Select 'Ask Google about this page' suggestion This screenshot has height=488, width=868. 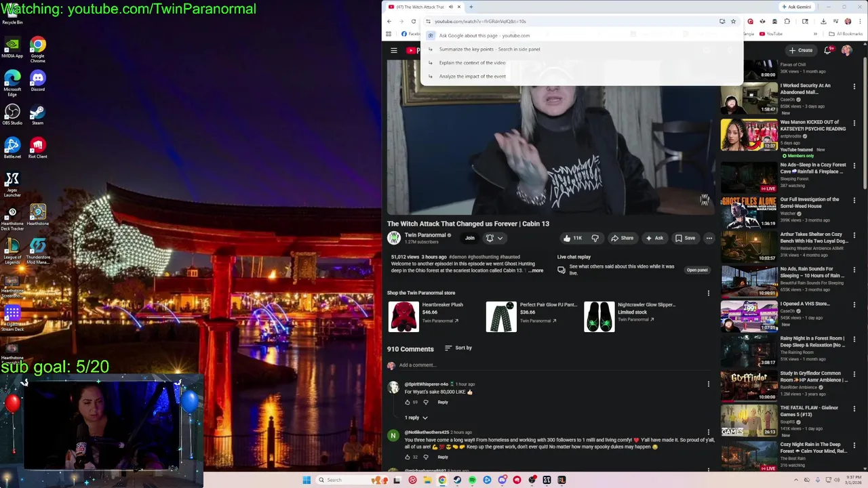pyautogui.click(x=581, y=35)
